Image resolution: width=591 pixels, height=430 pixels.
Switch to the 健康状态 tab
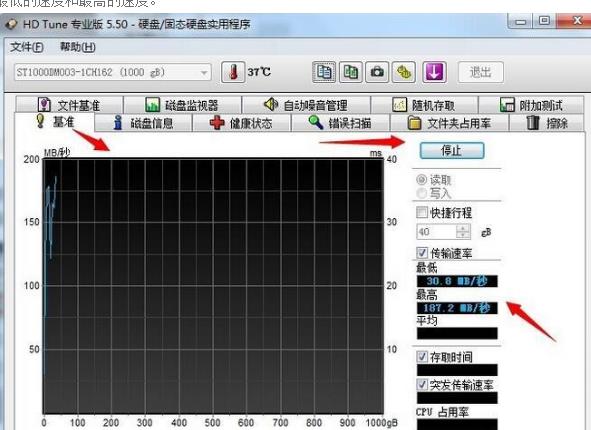pos(242,123)
